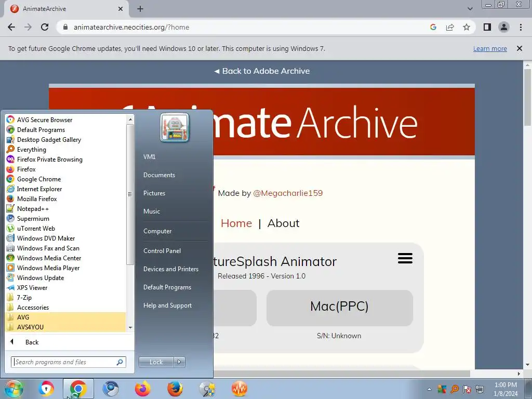Screen dimensions: 532x399
Task: Click the address bar URL
Action: pyautogui.click(x=131, y=27)
